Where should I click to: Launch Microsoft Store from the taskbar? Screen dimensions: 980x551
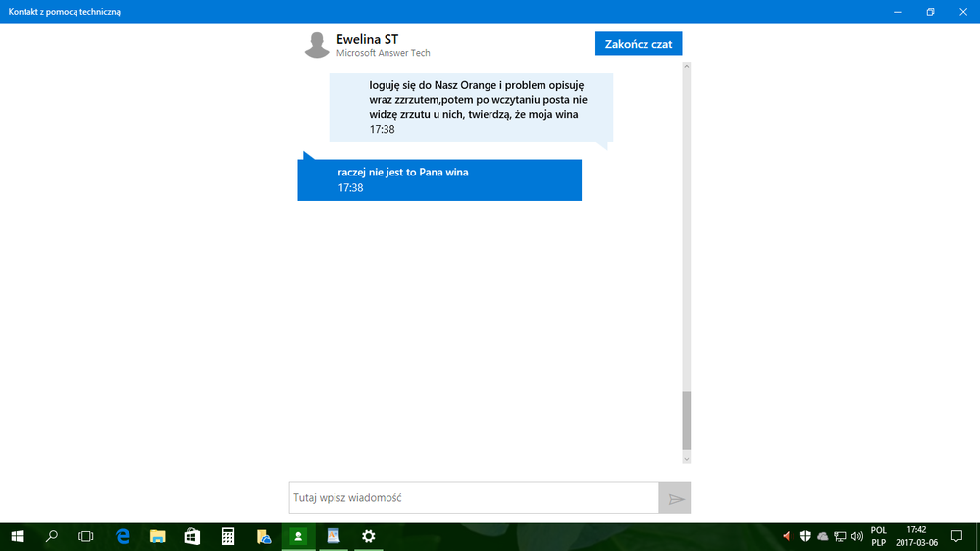[192, 536]
